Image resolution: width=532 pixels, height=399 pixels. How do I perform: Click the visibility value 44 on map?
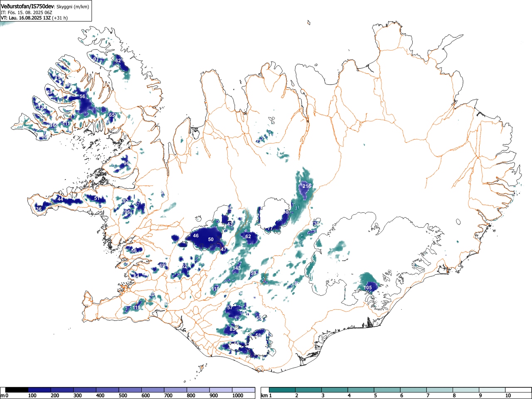pyautogui.click(x=60, y=199)
